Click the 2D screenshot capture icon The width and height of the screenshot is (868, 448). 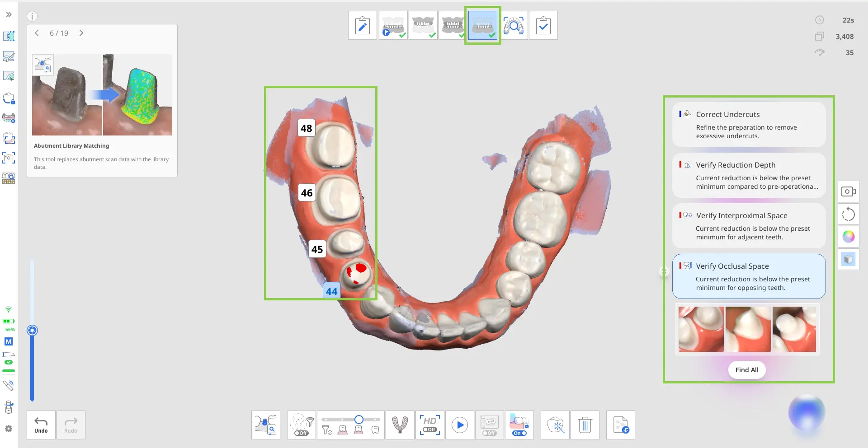pos(9,158)
